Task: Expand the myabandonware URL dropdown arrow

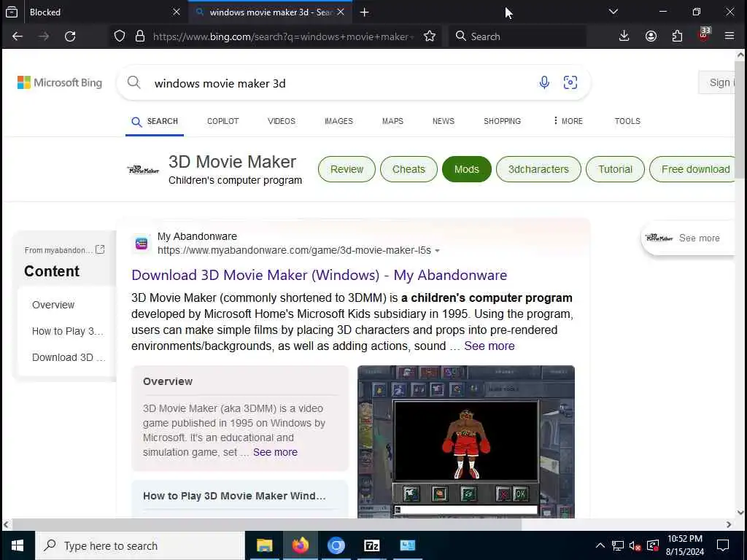Action: 438,251
